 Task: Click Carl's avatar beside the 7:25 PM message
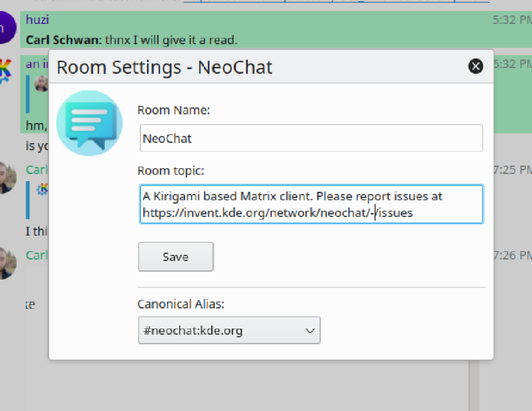click(x=7, y=178)
